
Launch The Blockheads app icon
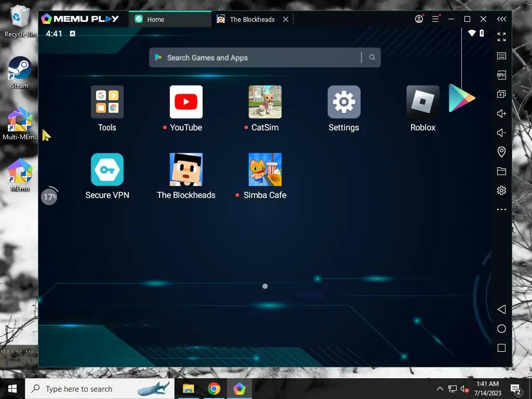click(x=186, y=169)
